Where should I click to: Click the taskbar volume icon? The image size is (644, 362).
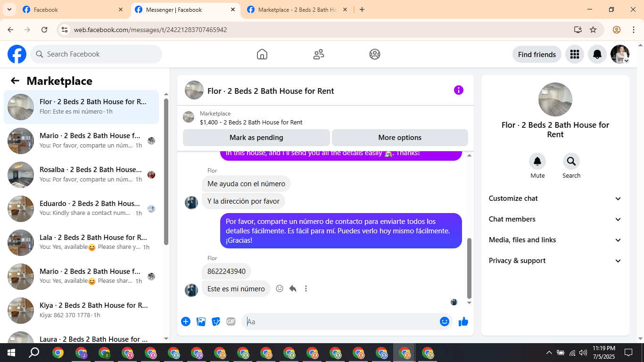[583, 353]
